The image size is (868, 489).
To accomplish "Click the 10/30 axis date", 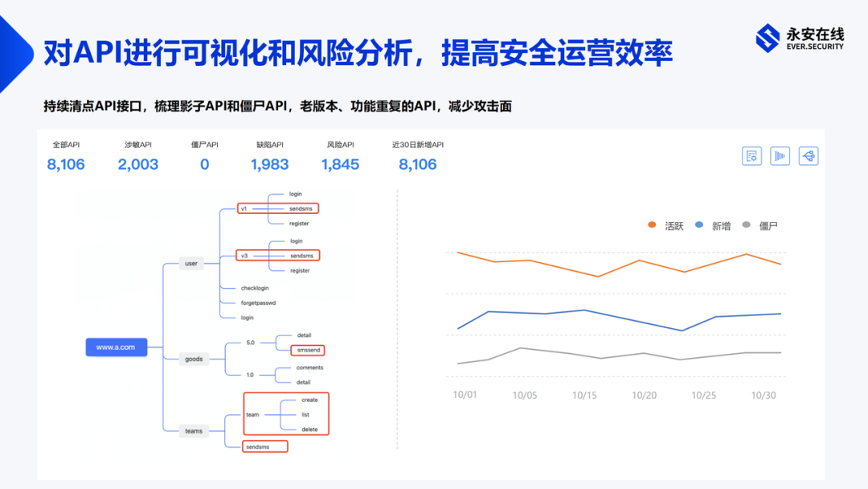I will point(764,396).
